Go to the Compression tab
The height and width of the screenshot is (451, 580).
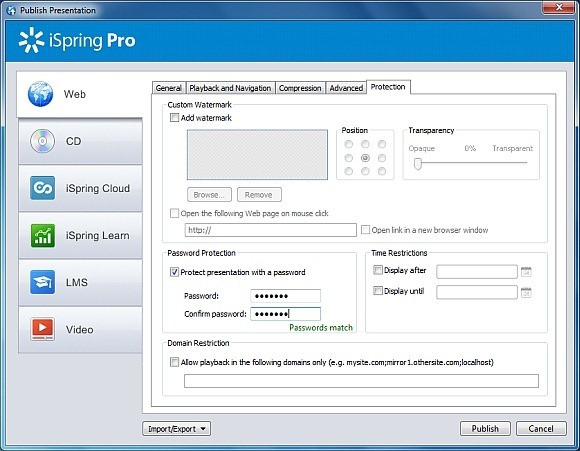(x=300, y=88)
